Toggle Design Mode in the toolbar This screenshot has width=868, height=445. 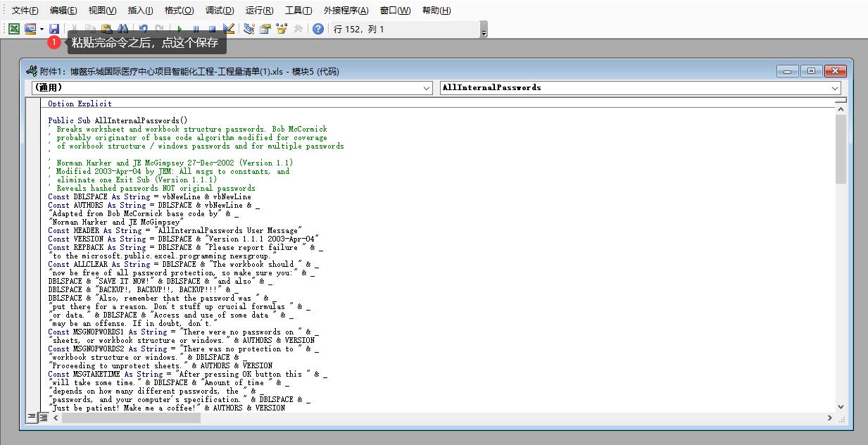[x=228, y=29]
